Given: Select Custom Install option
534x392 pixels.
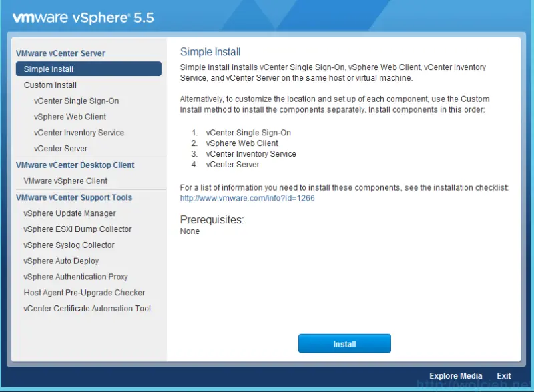Looking at the screenshot, I should tap(49, 85).
